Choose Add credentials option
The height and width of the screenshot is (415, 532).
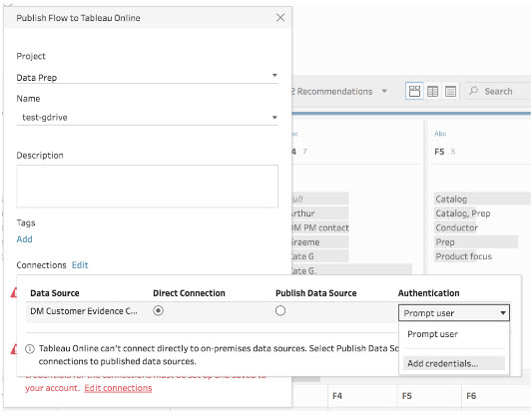click(454, 363)
